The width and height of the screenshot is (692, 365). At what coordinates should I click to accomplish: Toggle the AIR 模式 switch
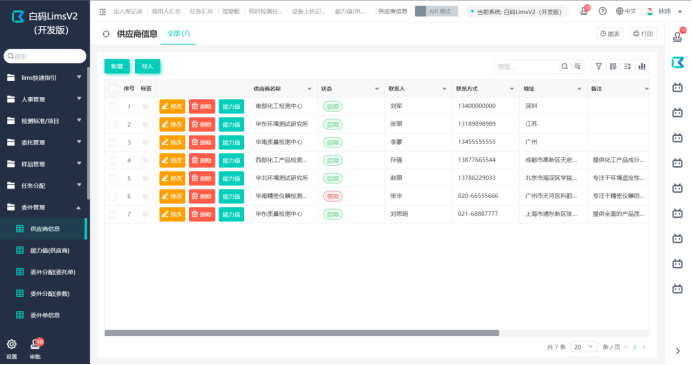click(x=436, y=11)
